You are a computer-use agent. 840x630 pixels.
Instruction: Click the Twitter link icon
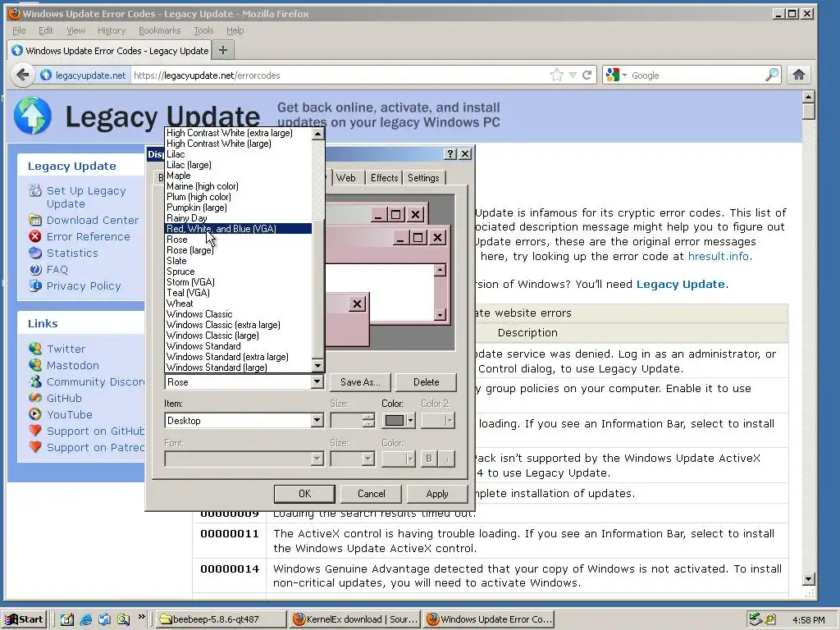[35, 349]
